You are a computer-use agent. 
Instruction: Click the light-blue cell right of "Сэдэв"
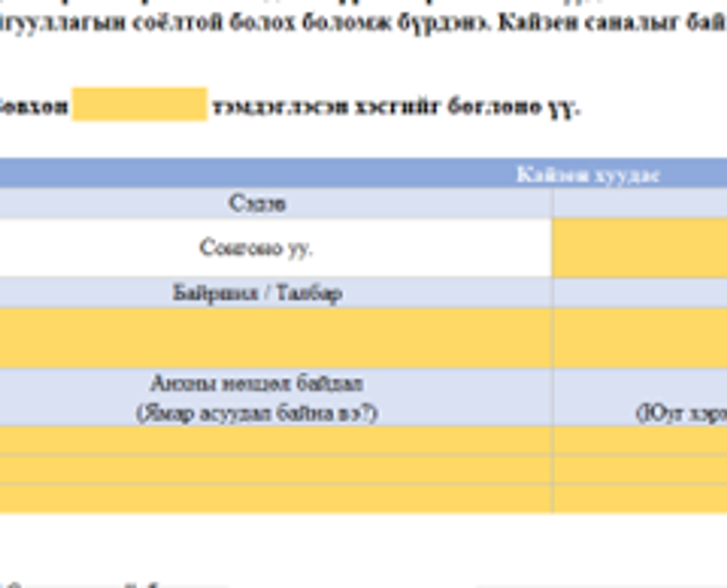pos(640,203)
